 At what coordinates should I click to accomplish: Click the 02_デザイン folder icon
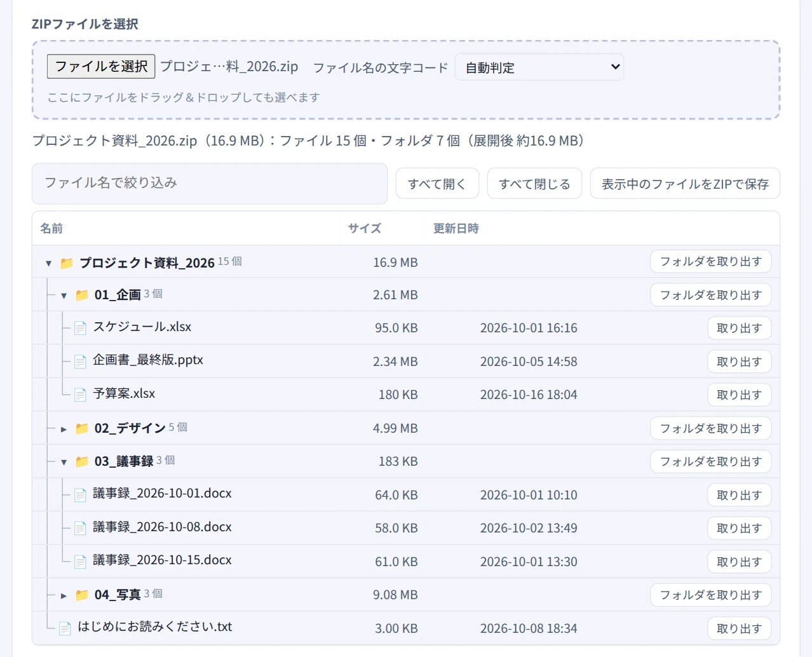coord(82,428)
